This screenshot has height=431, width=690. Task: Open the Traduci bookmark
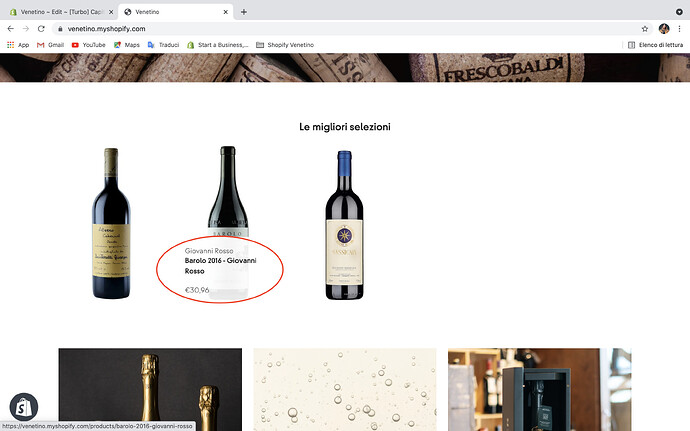pos(163,45)
